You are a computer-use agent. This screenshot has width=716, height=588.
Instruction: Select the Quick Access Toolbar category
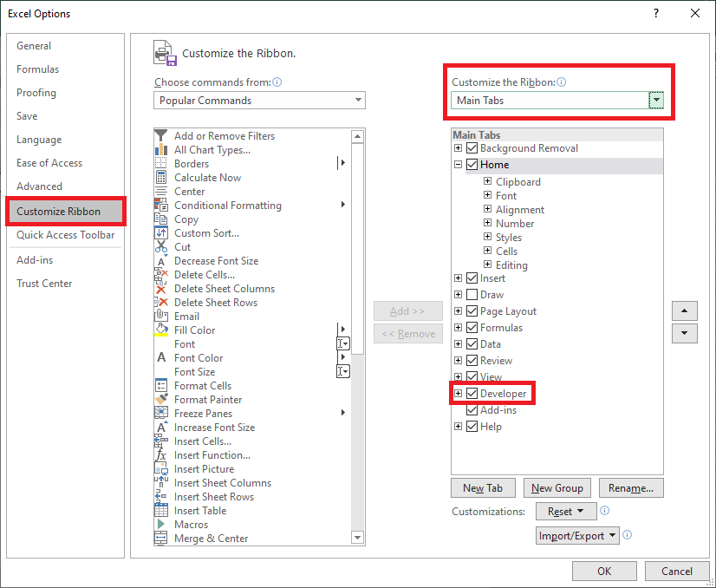(65, 235)
